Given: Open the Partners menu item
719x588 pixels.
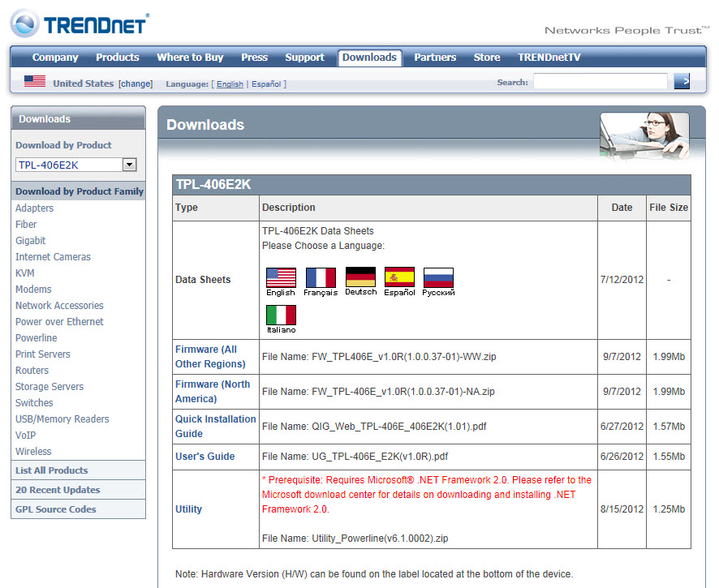Looking at the screenshot, I should point(435,58).
